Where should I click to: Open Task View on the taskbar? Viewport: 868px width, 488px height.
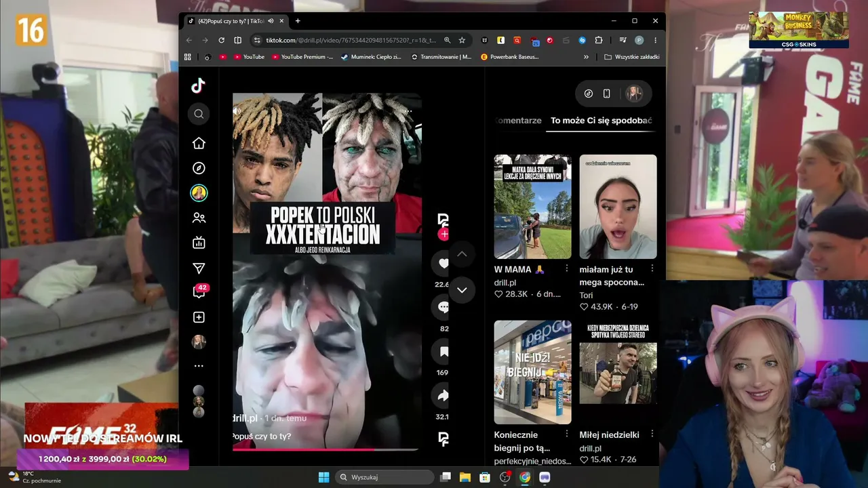click(x=446, y=477)
